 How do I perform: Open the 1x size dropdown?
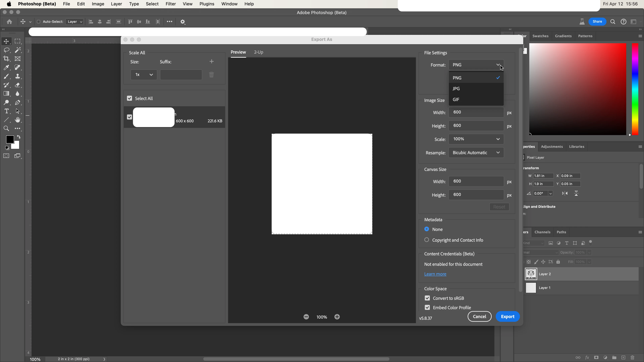coord(144,75)
